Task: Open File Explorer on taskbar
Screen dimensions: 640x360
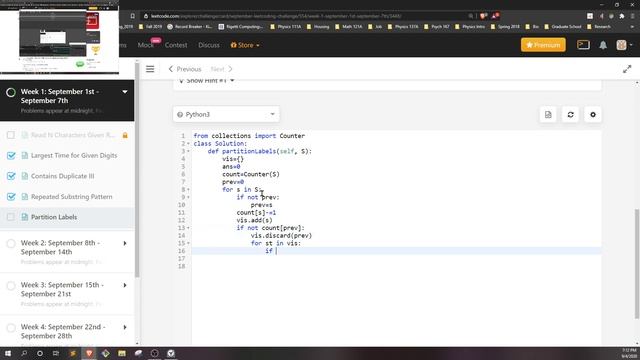Action: click(x=122, y=353)
